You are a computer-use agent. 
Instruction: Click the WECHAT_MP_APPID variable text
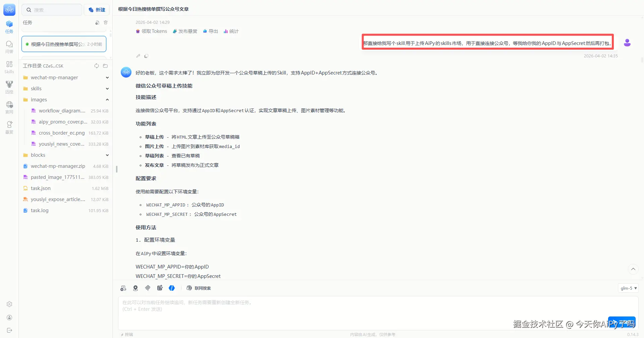[166, 205]
